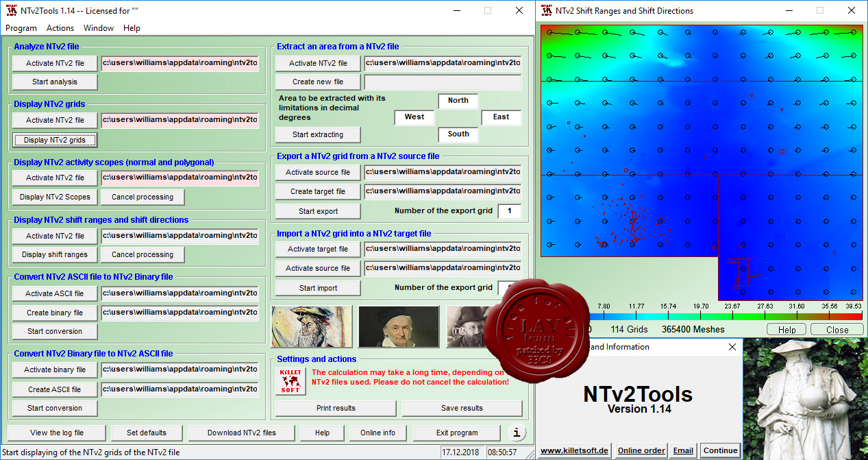The image size is (868, 460).
Task: Click Download NTv2 files
Action: coord(242,433)
